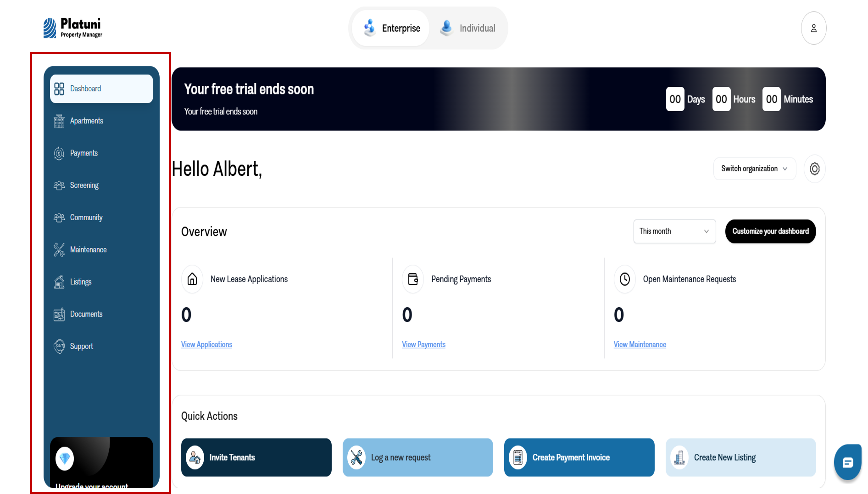Expand the This month period dropdown
Screen dimensions: 868x494
674,231
